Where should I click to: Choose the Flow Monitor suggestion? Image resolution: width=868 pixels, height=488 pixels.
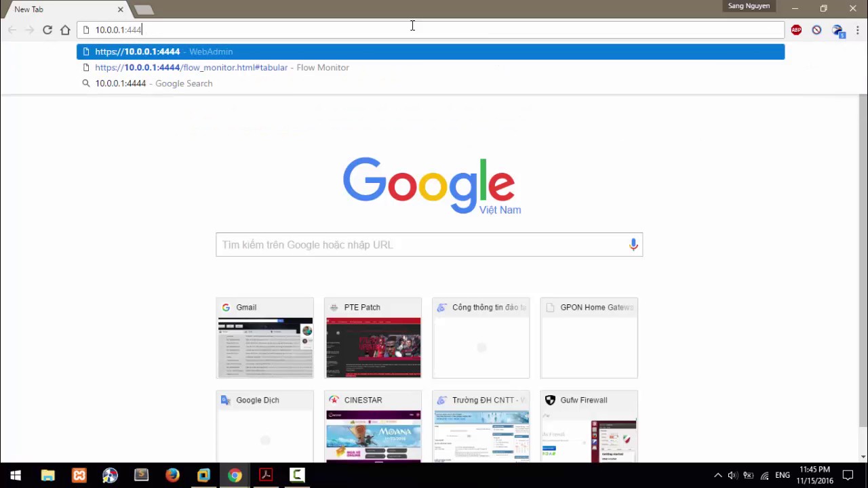(x=431, y=68)
